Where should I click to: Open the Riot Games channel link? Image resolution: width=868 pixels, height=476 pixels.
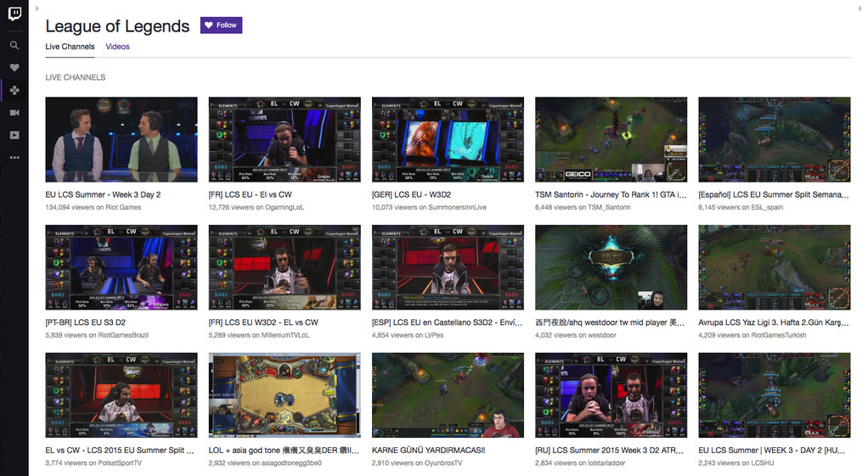coord(123,207)
